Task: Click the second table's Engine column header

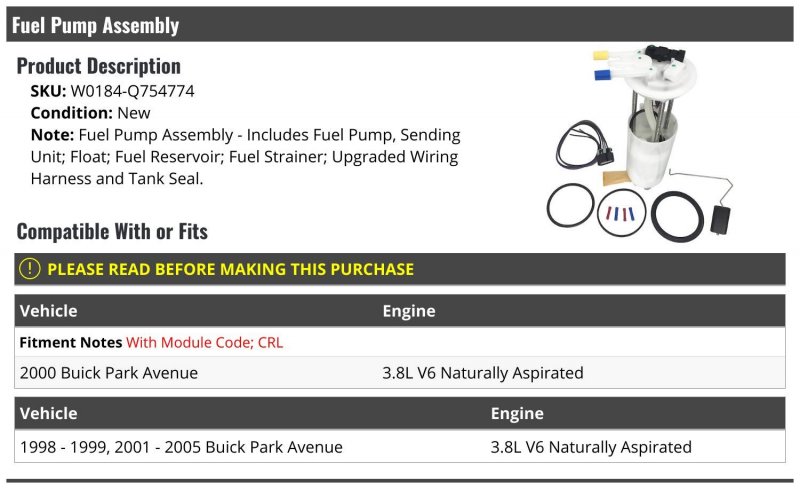Action: click(517, 413)
